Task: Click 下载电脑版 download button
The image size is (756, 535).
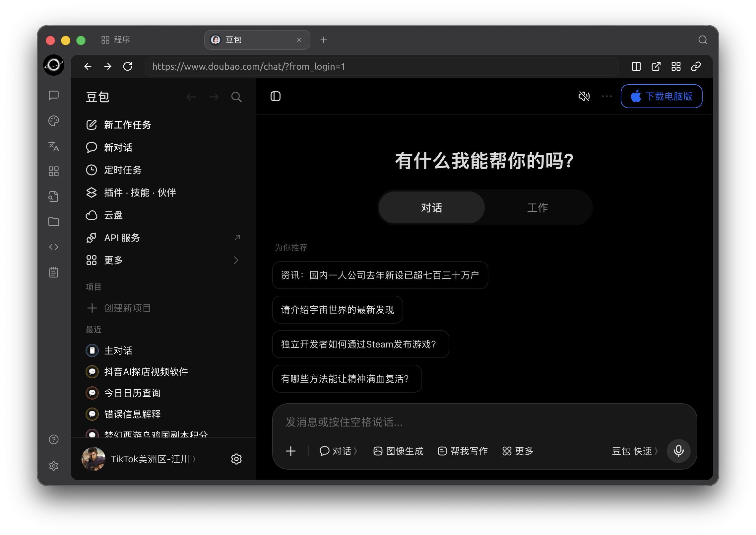Action: pyautogui.click(x=661, y=96)
